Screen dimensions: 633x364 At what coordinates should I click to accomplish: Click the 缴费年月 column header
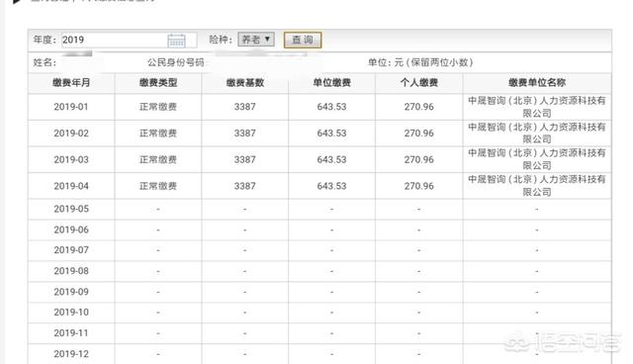(x=71, y=83)
